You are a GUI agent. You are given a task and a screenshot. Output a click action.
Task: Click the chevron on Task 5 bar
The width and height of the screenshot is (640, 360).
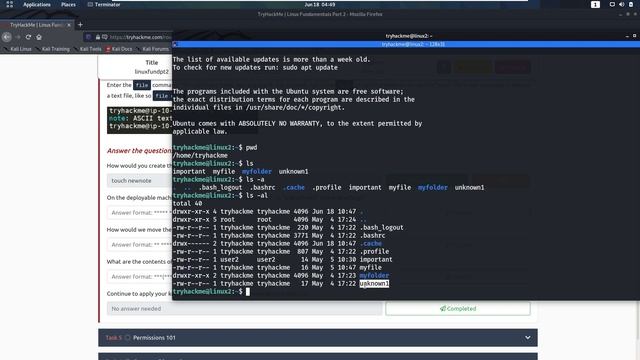[x=527, y=338]
